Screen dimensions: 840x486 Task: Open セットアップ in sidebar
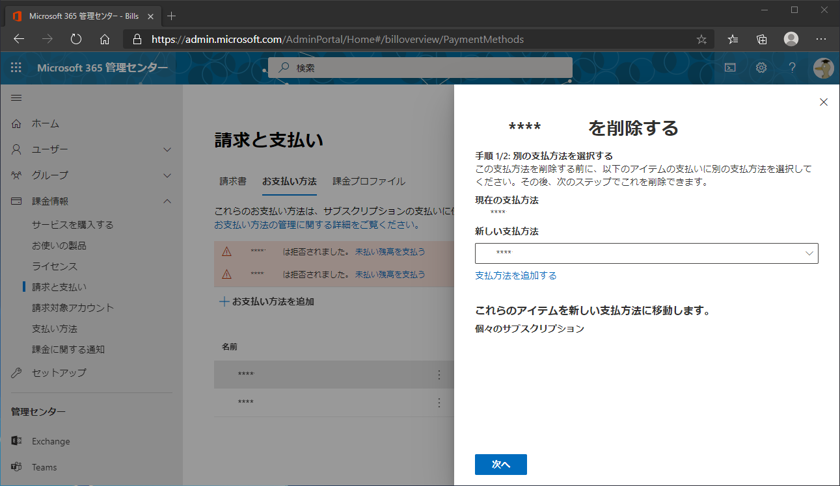click(x=59, y=372)
